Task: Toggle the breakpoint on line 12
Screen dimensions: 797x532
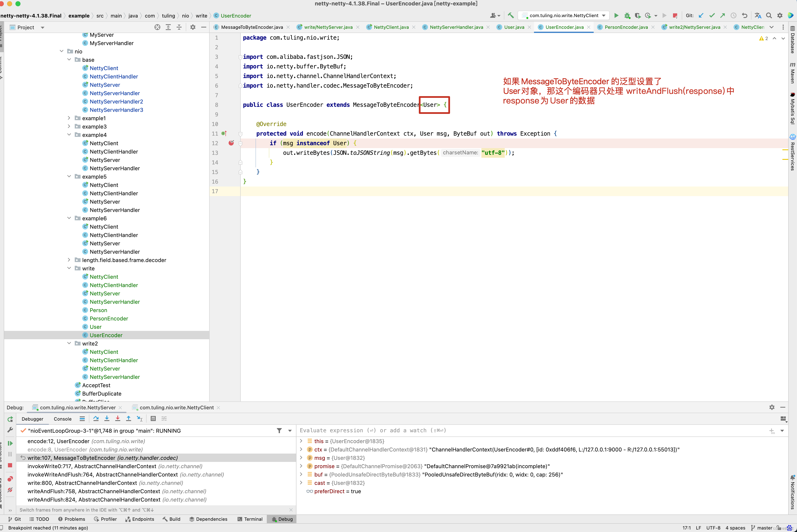Action: (x=231, y=143)
